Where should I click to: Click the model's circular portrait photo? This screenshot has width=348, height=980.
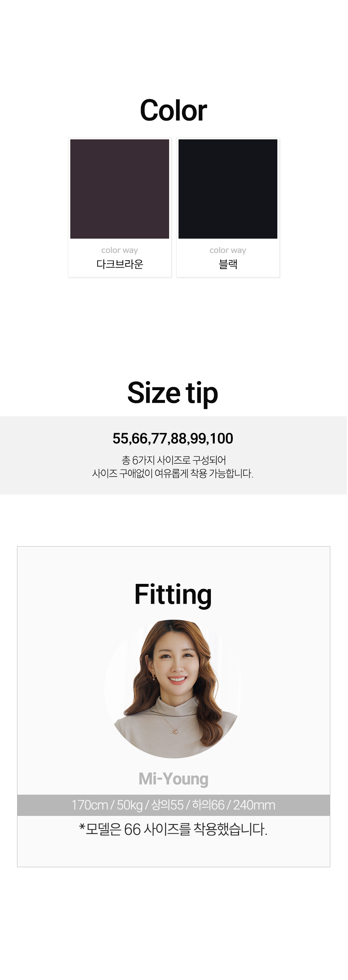pyautogui.click(x=173, y=689)
